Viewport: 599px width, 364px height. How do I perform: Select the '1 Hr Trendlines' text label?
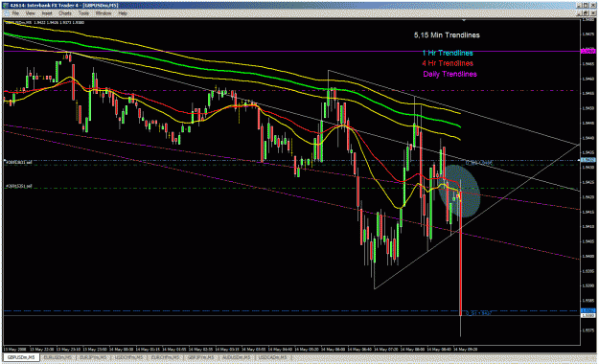click(448, 53)
